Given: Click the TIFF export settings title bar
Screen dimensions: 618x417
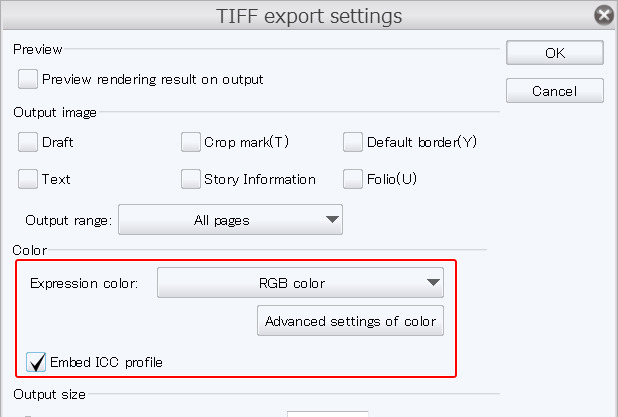Looking at the screenshot, I should tap(308, 15).
